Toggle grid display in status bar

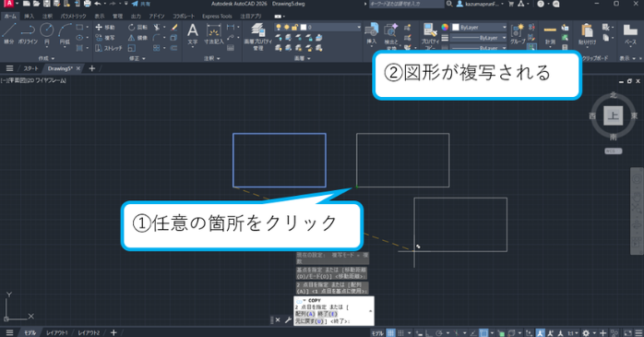coord(390,332)
